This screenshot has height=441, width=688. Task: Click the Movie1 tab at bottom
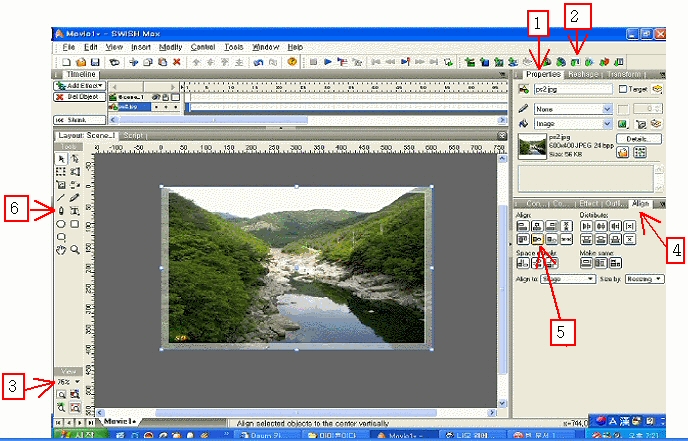[x=119, y=421]
